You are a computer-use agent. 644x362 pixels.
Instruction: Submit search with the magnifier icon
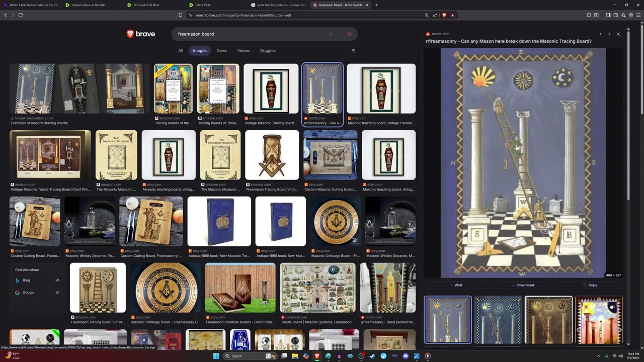pos(349,34)
